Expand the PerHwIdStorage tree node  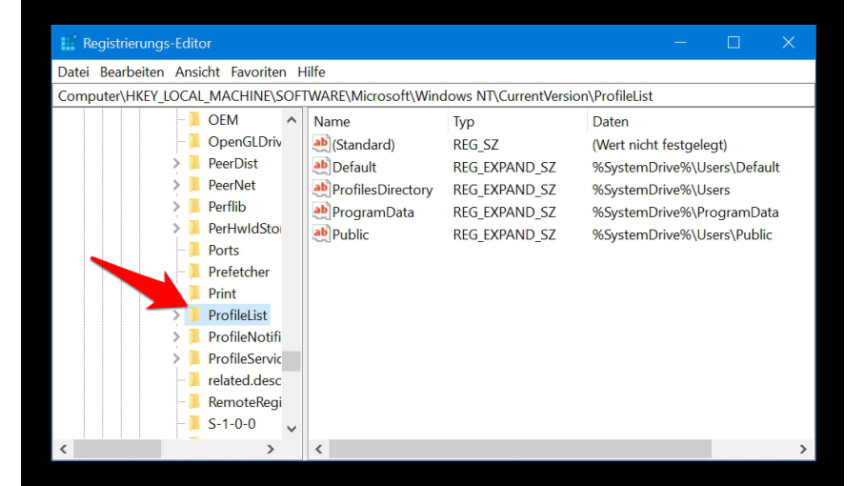tap(176, 228)
